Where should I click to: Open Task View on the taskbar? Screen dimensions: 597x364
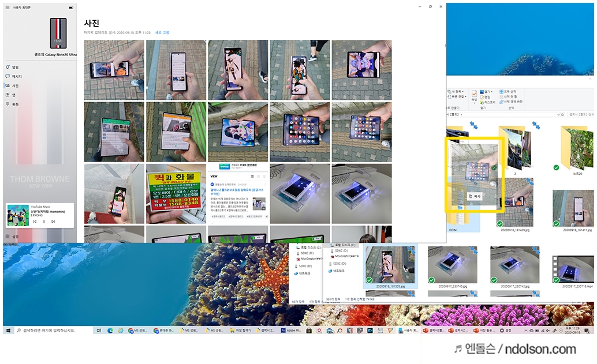pyautogui.click(x=99, y=331)
